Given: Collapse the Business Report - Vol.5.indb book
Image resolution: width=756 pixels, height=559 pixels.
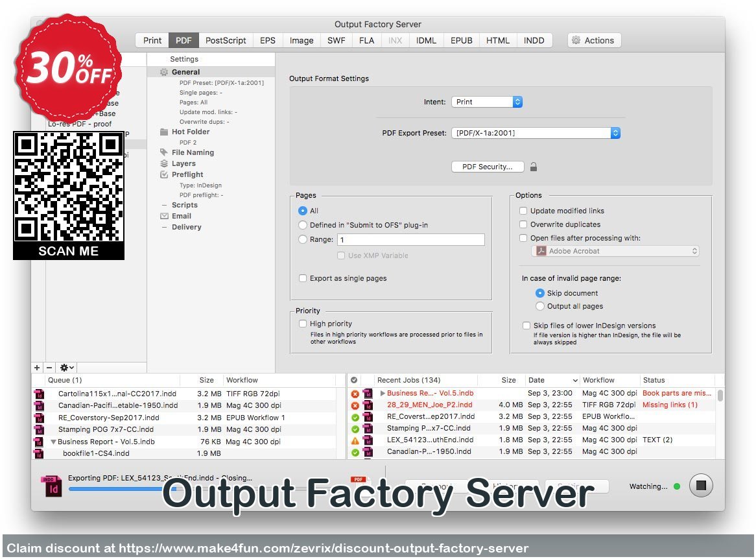Looking at the screenshot, I should [54, 442].
